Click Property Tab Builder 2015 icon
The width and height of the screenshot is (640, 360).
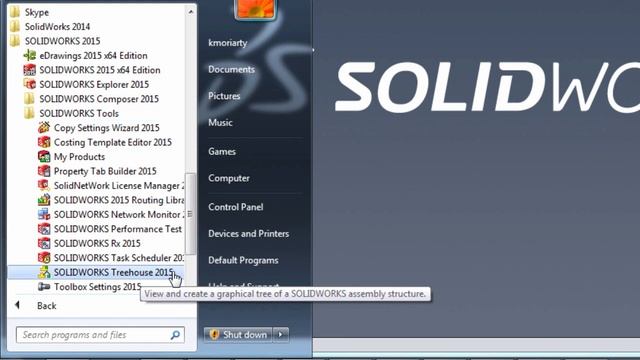[x=44, y=171]
